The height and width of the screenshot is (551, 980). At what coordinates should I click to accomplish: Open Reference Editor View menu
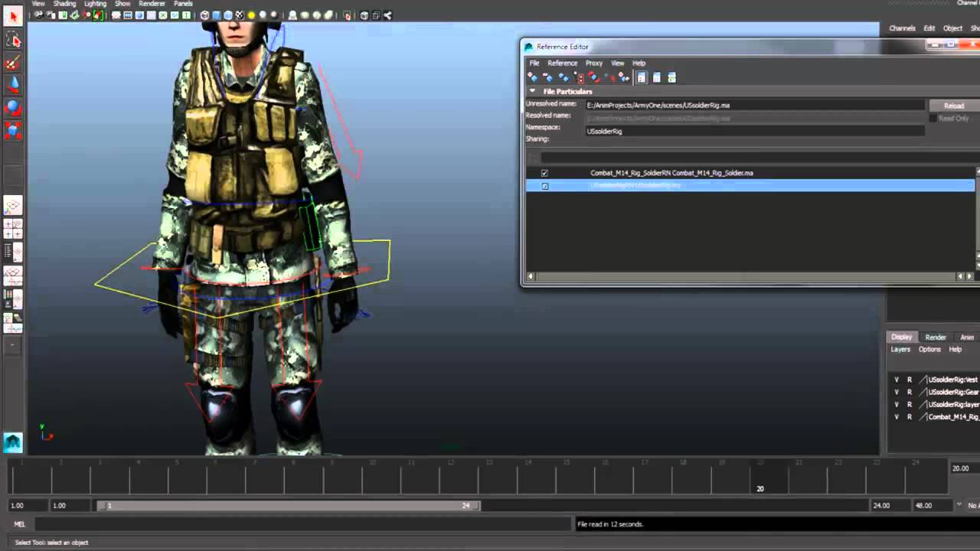(x=617, y=63)
